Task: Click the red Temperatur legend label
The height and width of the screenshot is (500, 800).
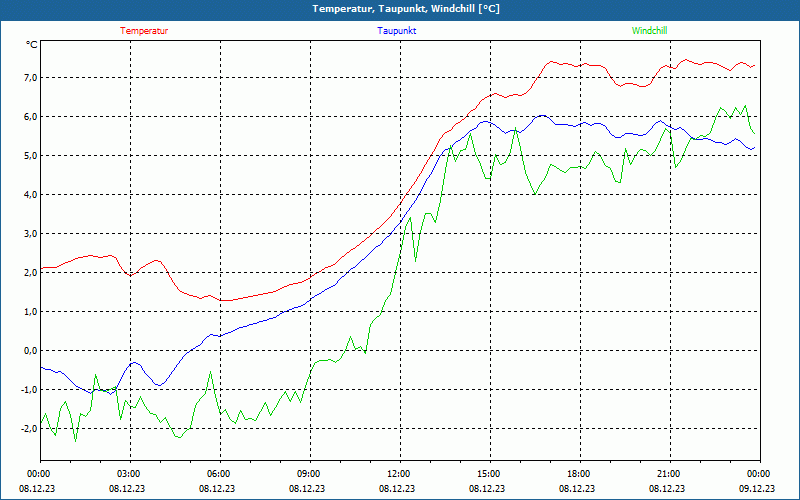Action: pyautogui.click(x=144, y=31)
